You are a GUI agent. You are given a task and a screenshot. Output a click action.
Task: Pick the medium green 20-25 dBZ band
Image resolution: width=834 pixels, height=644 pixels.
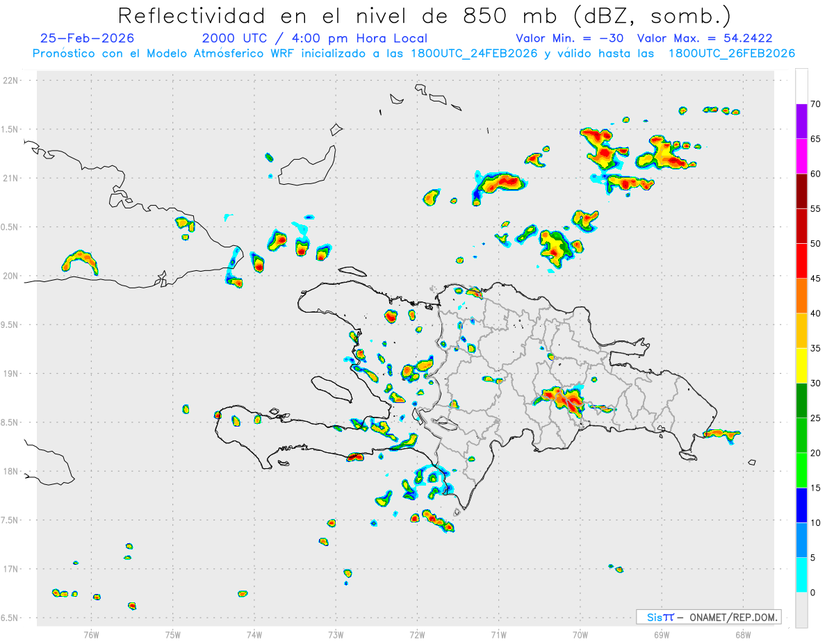[801, 436]
